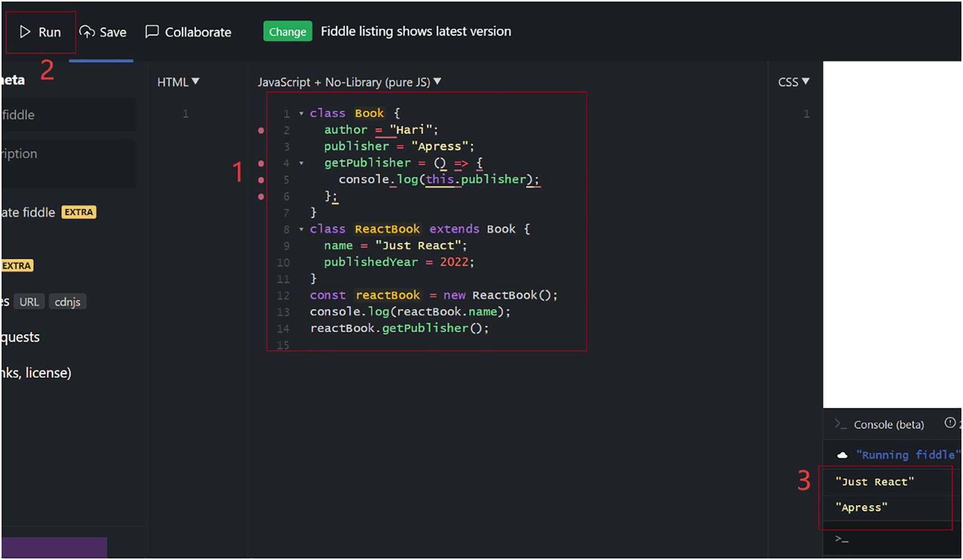Collapse the getPublisher function fold arrow
963x560 pixels.
point(301,164)
